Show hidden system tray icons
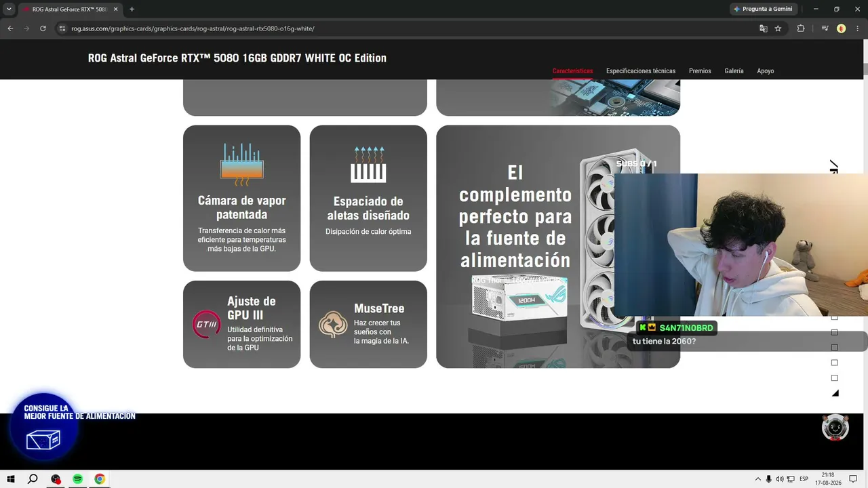 [758, 479]
